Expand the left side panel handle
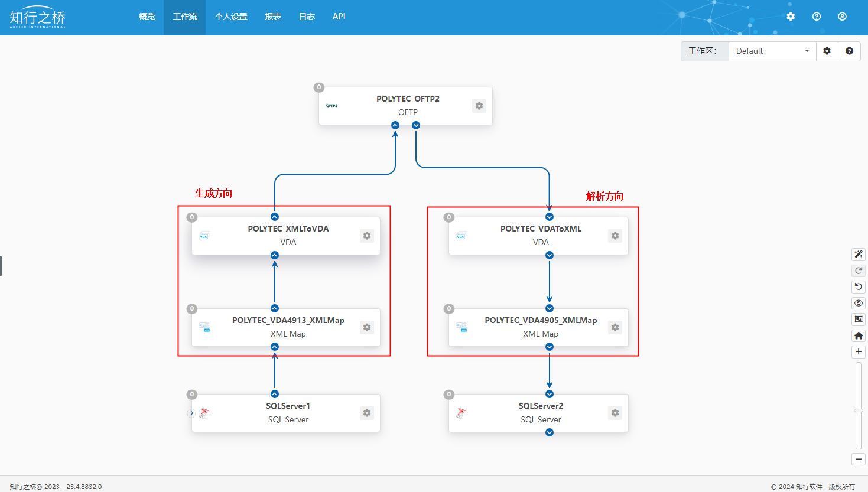Viewport: 868px width, 492px height. point(1,266)
